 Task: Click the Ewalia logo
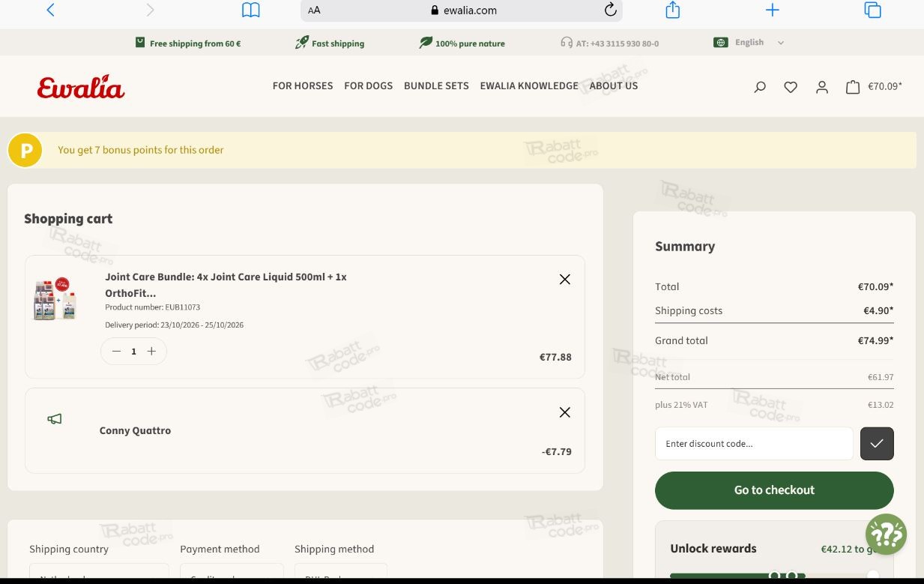81,87
